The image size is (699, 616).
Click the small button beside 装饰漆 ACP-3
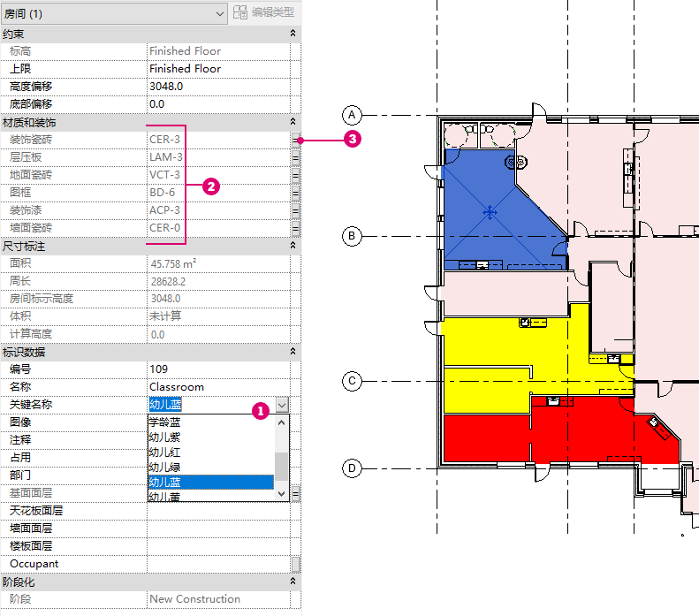point(295,210)
